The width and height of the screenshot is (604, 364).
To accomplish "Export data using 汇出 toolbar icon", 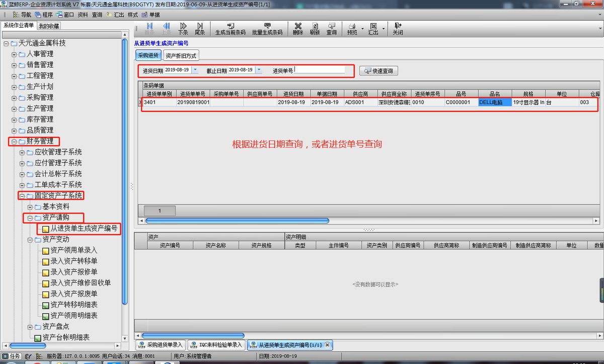I will point(373,29).
